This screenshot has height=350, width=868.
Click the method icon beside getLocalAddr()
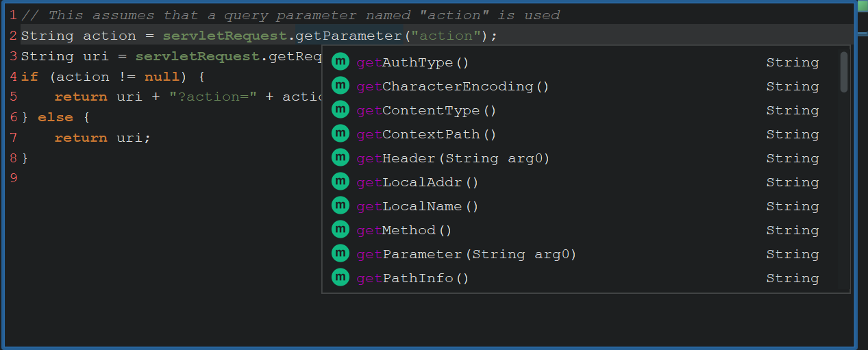(x=340, y=182)
